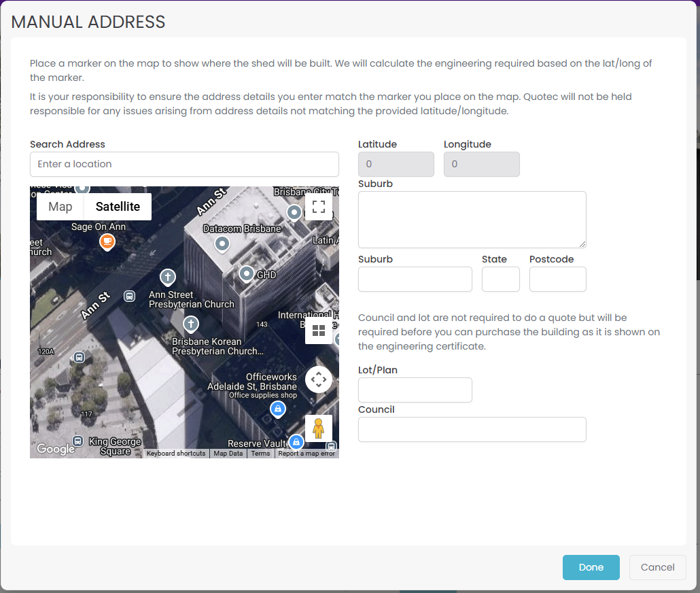Viewport: 700px width, 593px height.
Task: Select the GHD location pin
Action: point(246,274)
